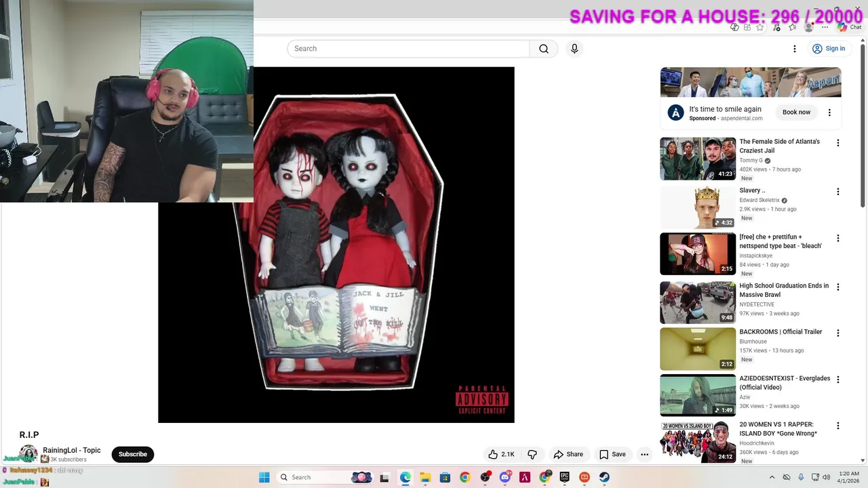This screenshot has height=488, width=868.
Task: Open more actions ellipsis beside Save
Action: [x=645, y=454]
